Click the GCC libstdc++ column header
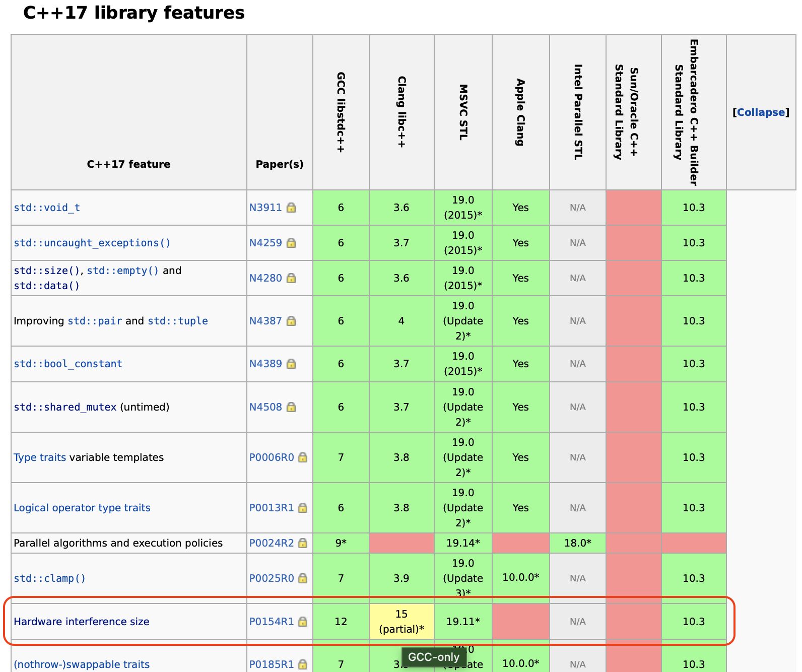This screenshot has width=802, height=672. coord(341,112)
